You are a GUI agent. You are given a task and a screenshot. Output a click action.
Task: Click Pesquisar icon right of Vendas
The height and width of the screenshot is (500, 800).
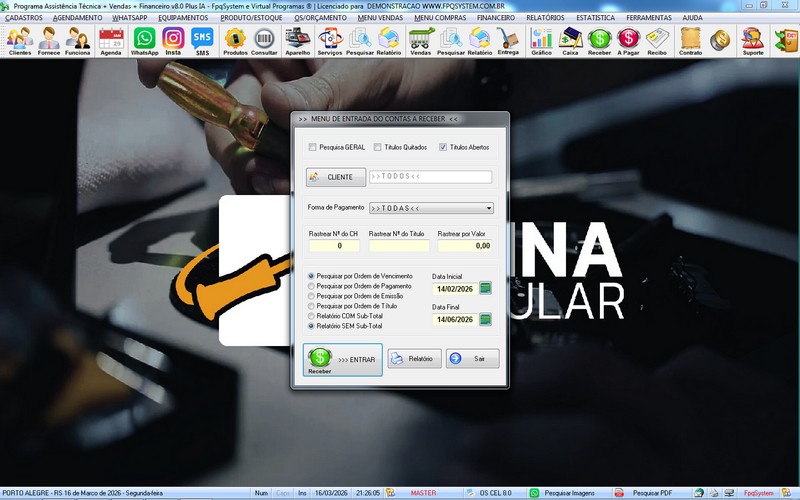pyautogui.click(x=451, y=41)
